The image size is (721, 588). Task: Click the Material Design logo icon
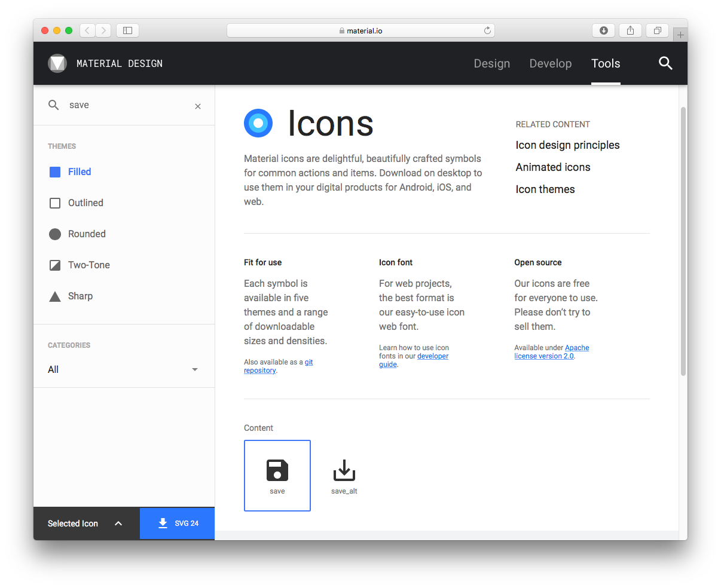click(57, 63)
